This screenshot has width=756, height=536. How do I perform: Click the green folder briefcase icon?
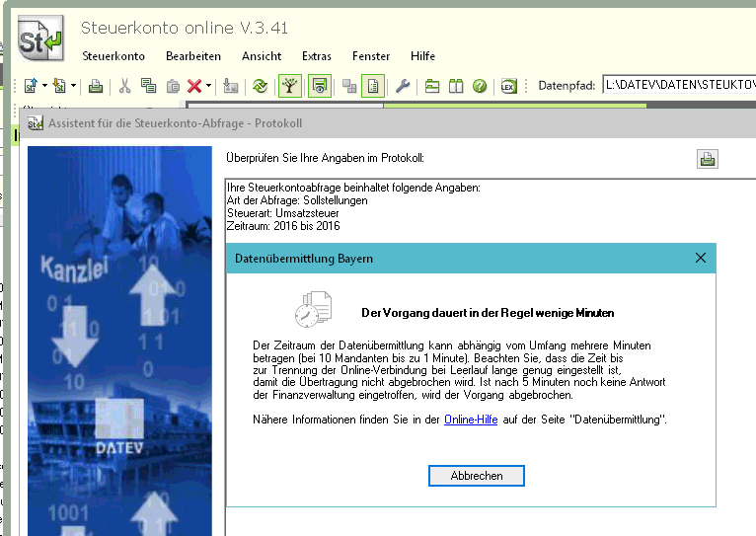(432, 86)
